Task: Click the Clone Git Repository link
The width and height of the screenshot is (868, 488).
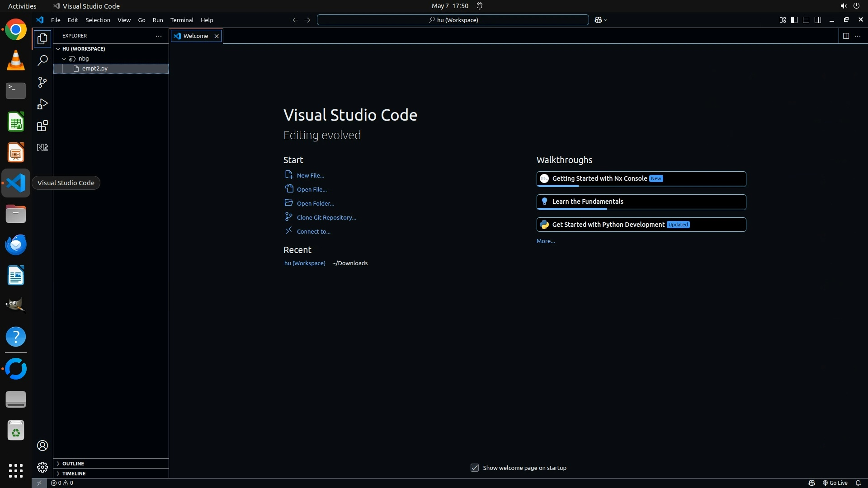Action: click(x=326, y=217)
